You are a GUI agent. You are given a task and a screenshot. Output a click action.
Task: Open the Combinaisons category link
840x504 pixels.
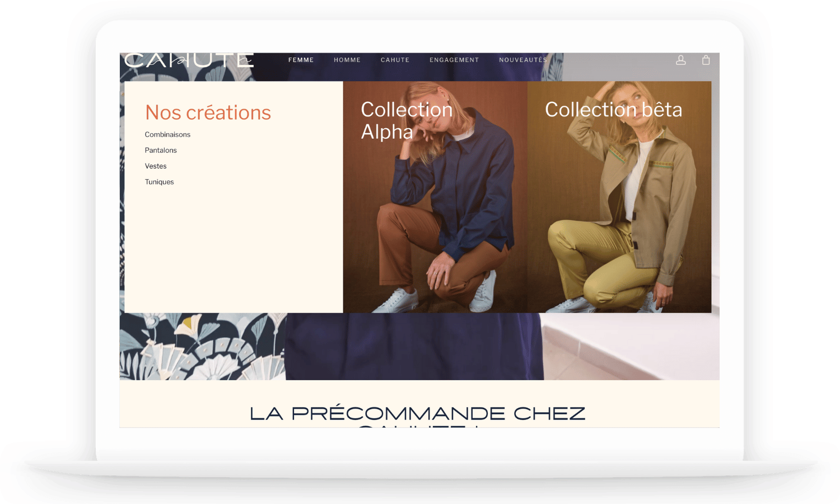tap(167, 134)
